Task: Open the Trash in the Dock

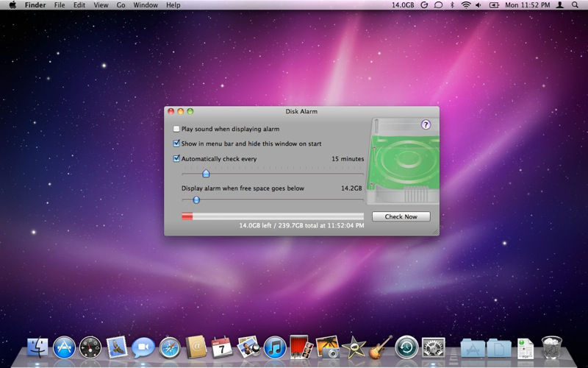Action: pyautogui.click(x=552, y=347)
